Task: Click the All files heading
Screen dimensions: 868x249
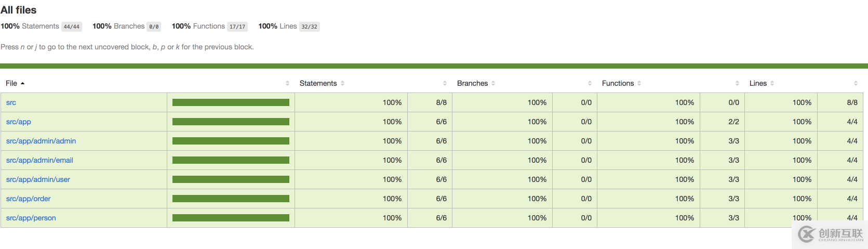Action: click(19, 10)
